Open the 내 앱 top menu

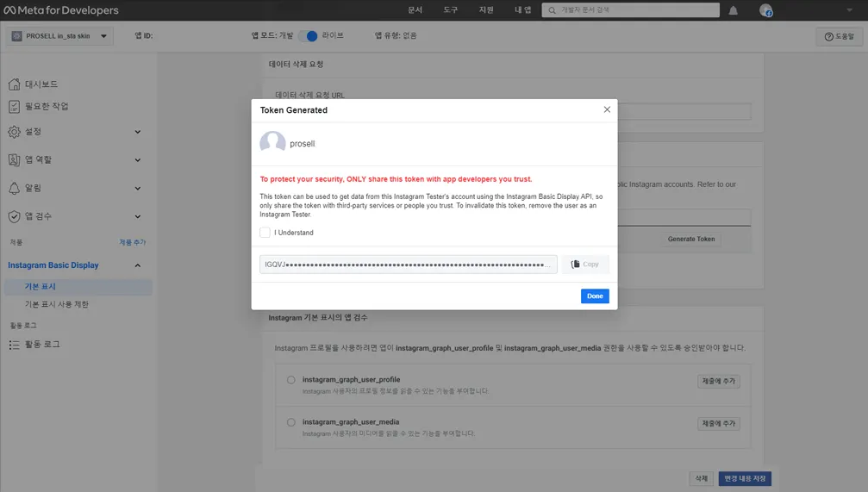tap(522, 10)
